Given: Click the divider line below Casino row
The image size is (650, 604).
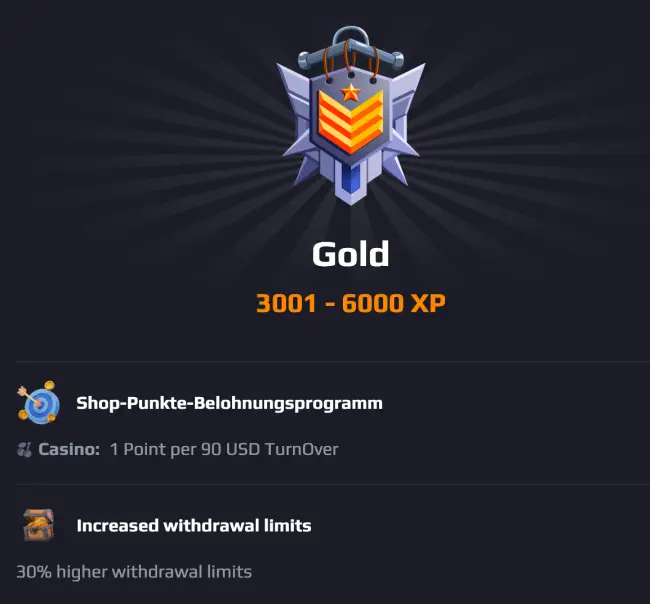Looking at the screenshot, I should (x=333, y=484).
